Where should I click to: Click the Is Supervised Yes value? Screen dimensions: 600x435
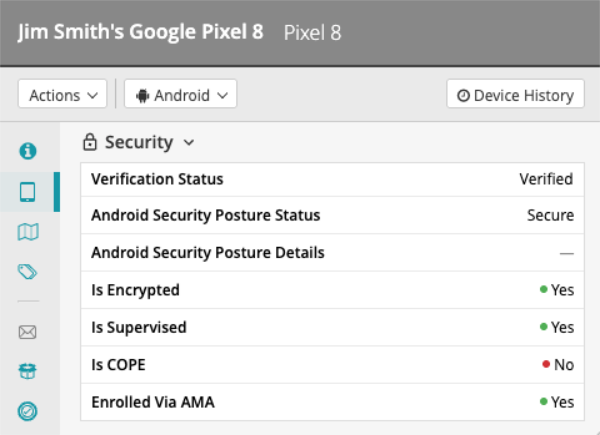[x=563, y=327]
